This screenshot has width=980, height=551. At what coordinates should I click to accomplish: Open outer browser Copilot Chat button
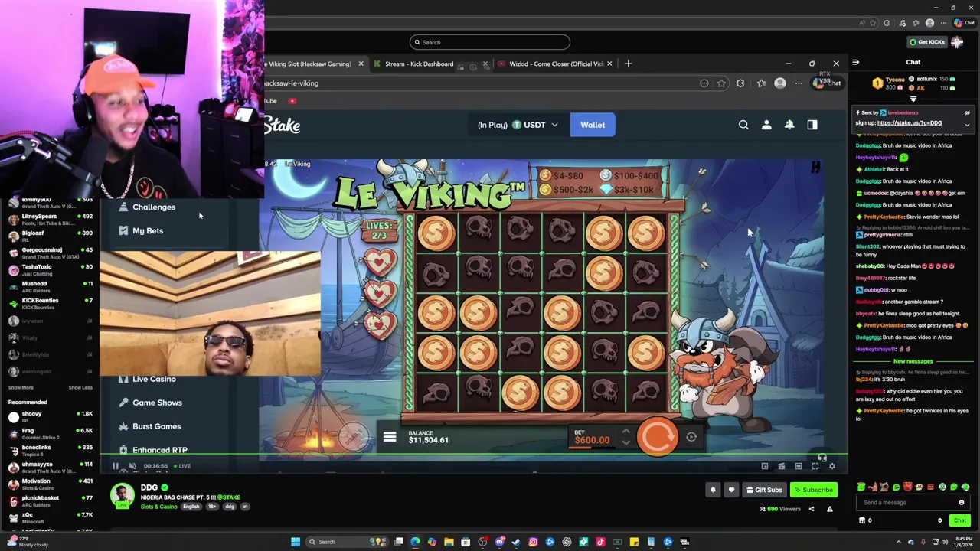pyautogui.click(x=964, y=23)
